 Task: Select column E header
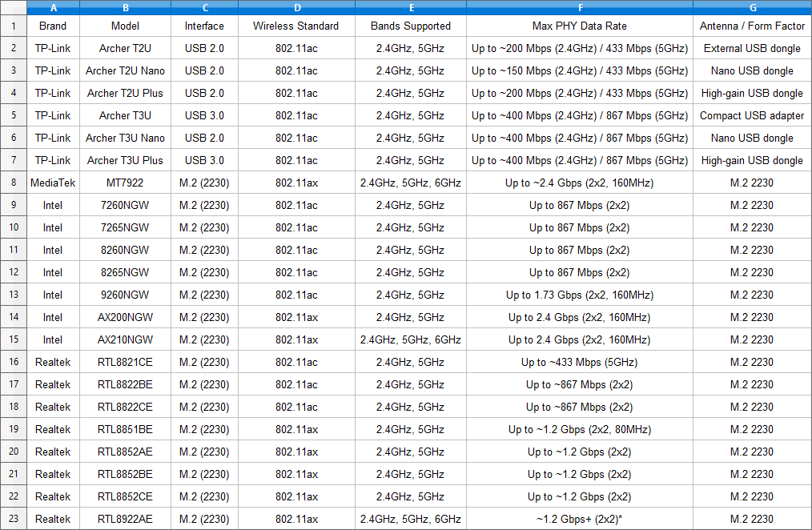(411, 7)
